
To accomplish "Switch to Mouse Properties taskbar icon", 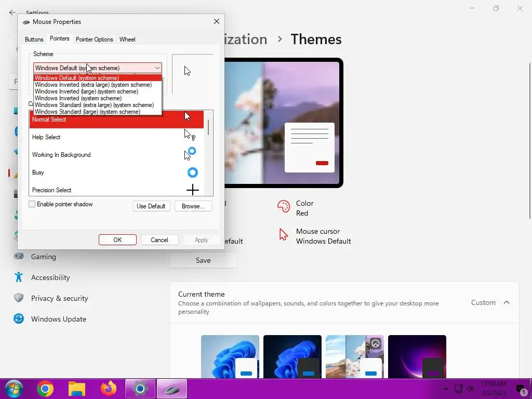I will (171, 389).
